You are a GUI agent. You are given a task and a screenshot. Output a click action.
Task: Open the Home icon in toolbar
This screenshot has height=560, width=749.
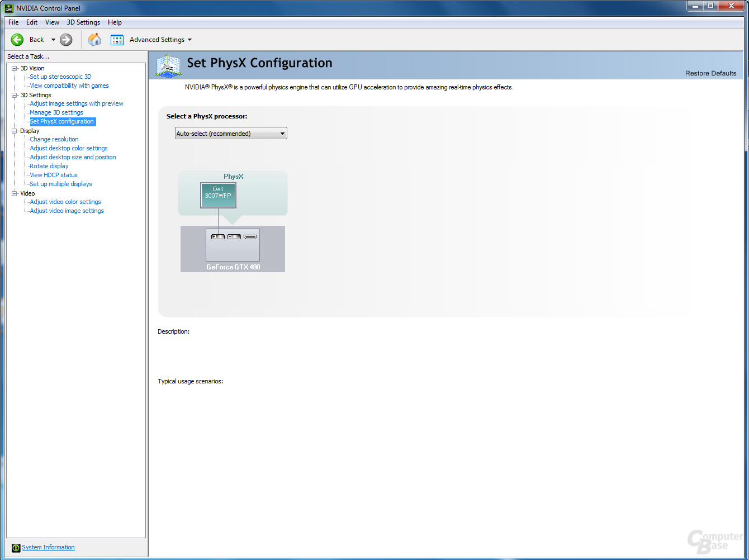[x=94, y=40]
